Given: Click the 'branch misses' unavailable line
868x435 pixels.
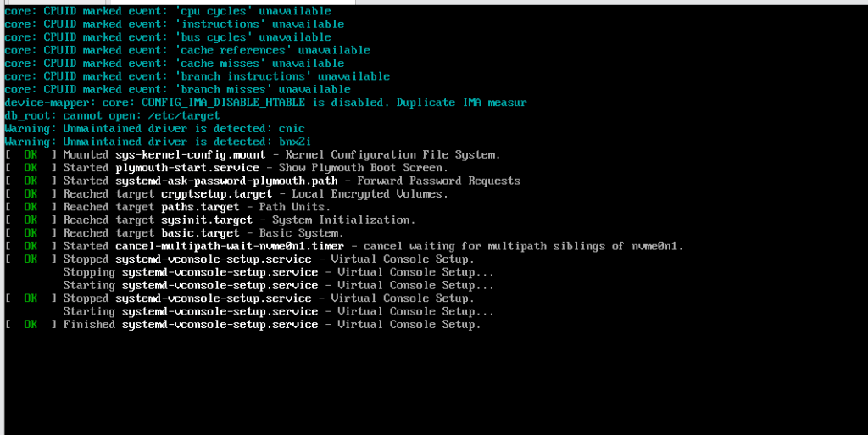Looking at the screenshot, I should point(177,89).
